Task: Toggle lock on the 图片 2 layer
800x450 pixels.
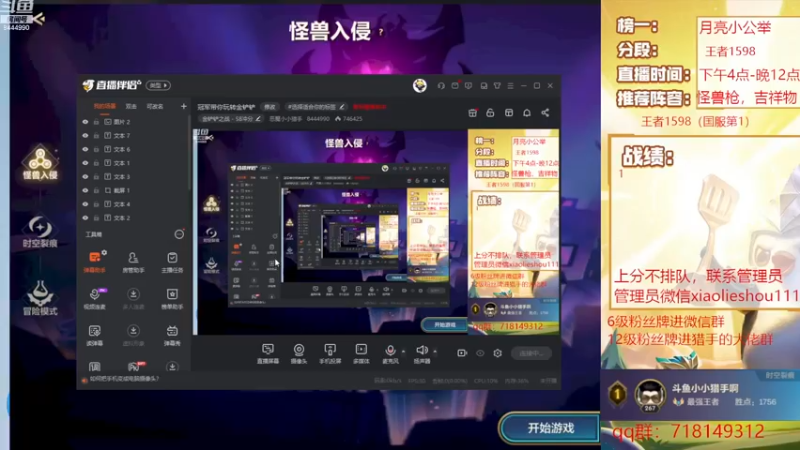Action: [x=96, y=122]
